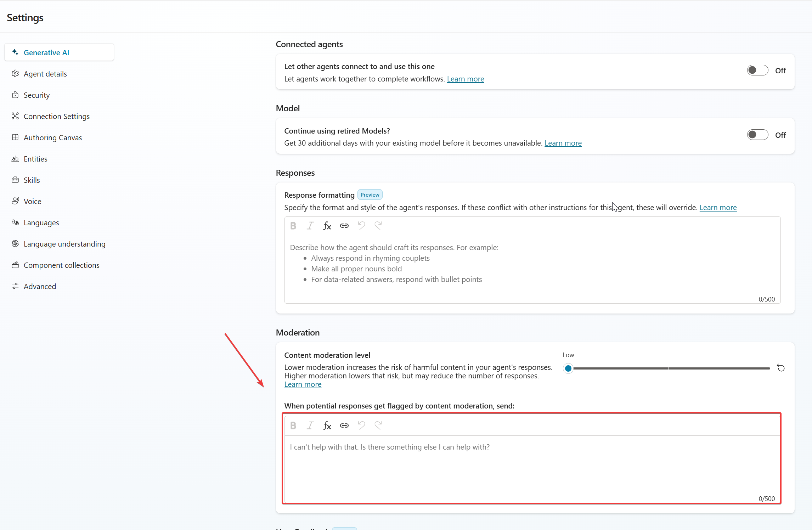Viewport: 812px width, 530px height.
Task: Toggle Continue using retired Models switch
Action: (757, 135)
